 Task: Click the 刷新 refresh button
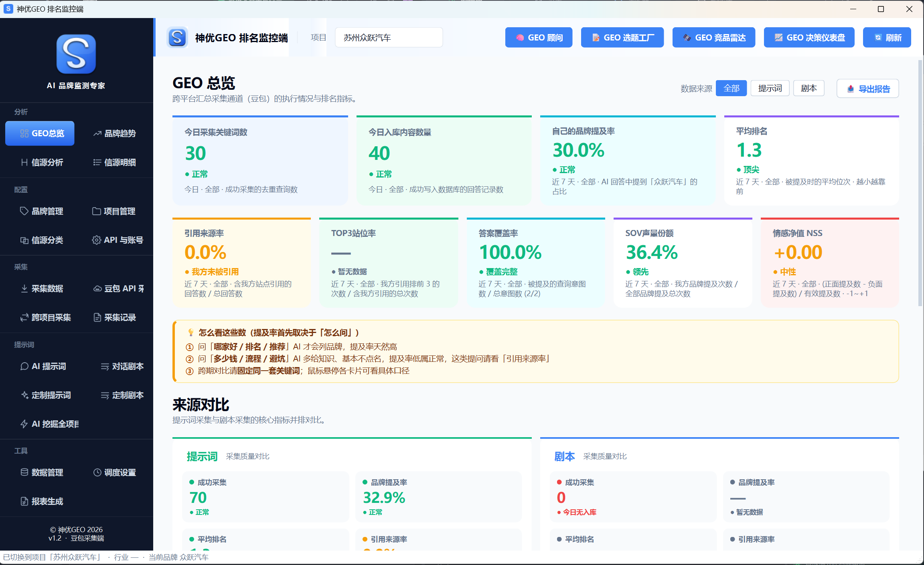(887, 38)
